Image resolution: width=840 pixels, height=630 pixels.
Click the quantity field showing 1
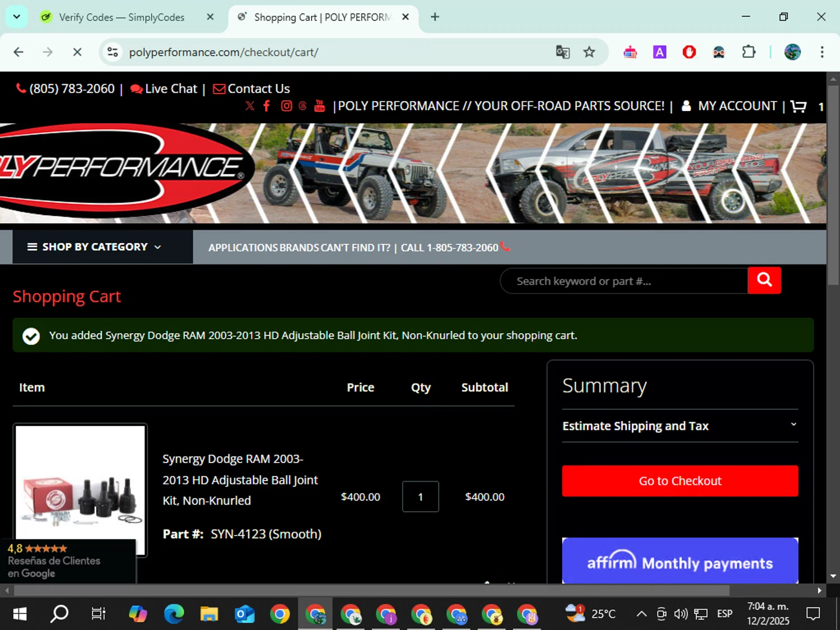421,497
